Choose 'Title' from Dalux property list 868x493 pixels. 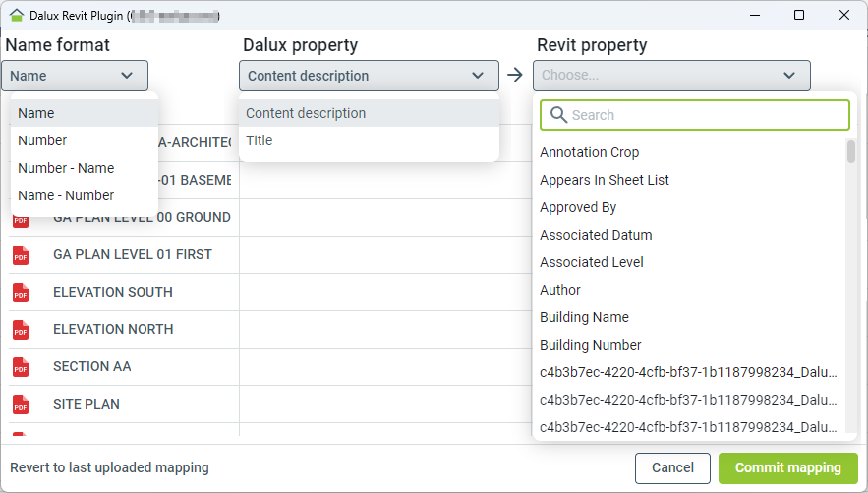260,140
